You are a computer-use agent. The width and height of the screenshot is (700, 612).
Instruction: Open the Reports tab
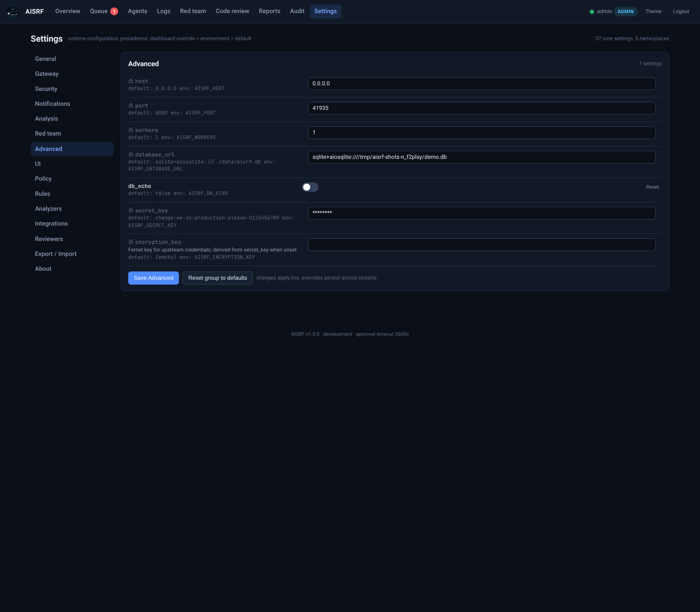pos(269,11)
